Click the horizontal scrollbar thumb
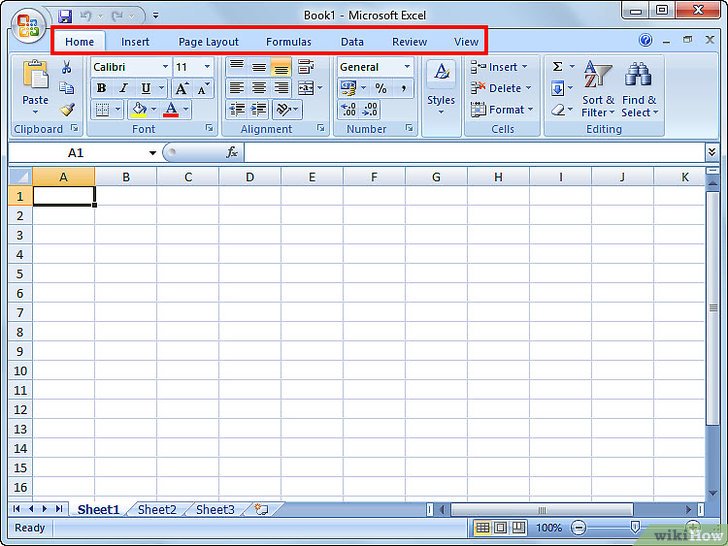 click(542, 510)
